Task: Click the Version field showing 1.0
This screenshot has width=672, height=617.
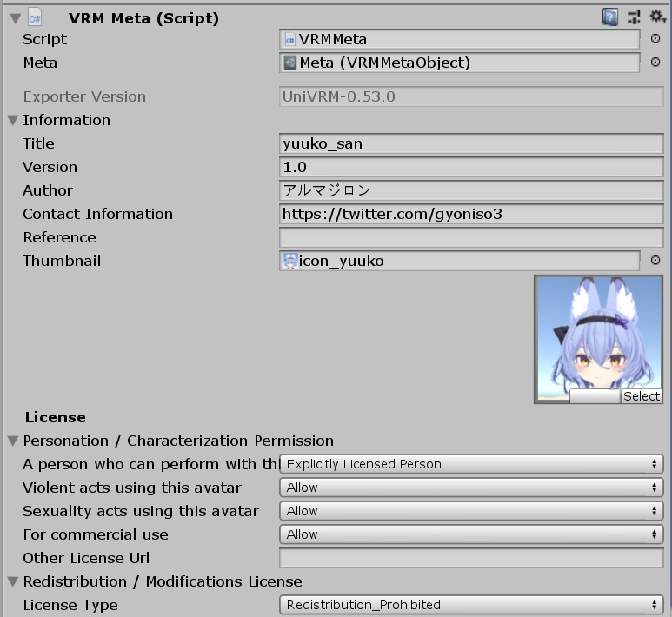Action: click(471, 167)
